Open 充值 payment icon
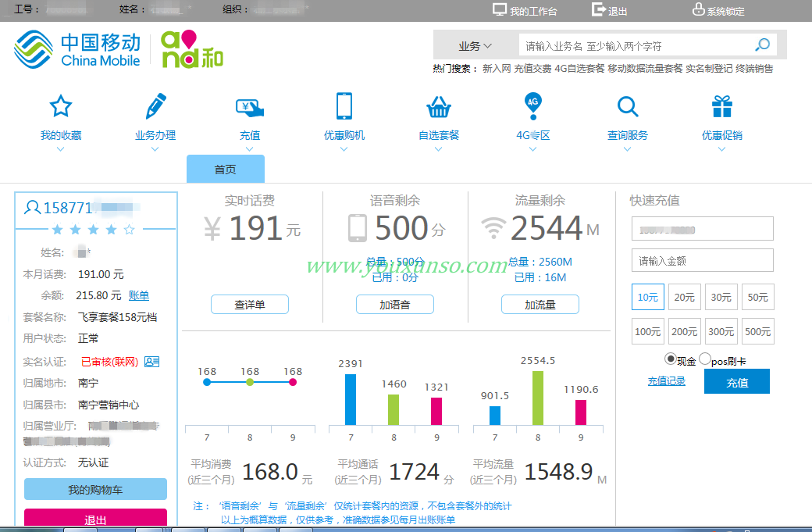The image size is (812, 532). click(x=250, y=107)
